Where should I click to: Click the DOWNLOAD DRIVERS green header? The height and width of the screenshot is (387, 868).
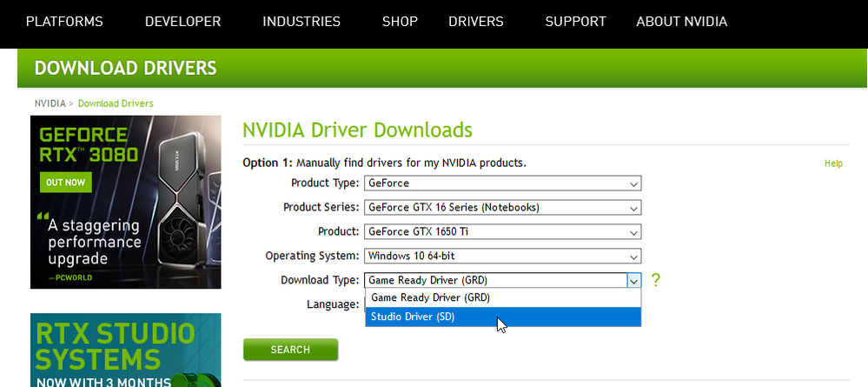point(442,68)
